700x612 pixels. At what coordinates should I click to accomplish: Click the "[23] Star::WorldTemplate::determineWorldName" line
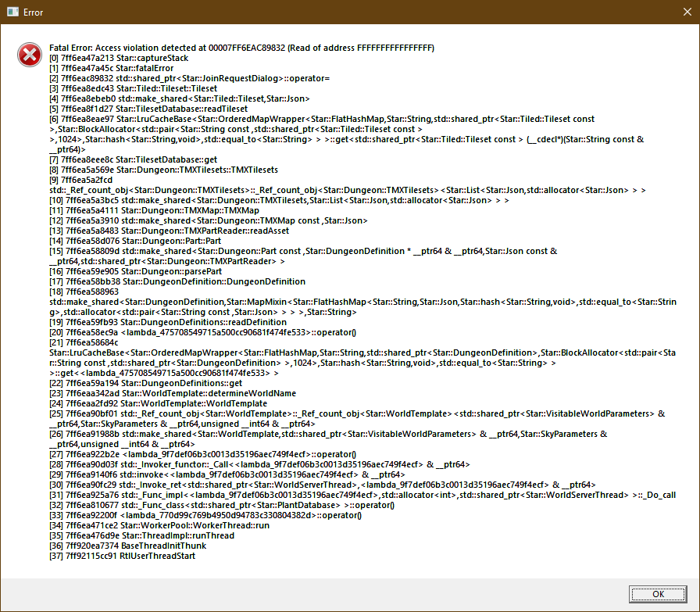click(x=173, y=394)
